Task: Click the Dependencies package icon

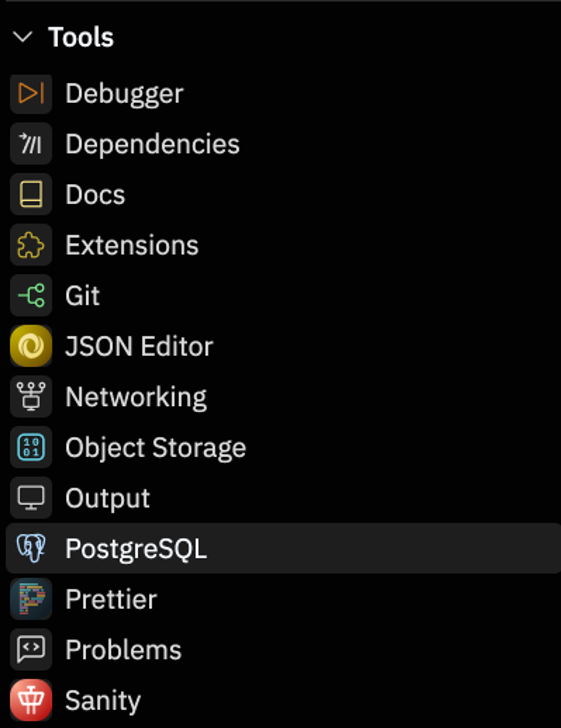Action: [31, 144]
